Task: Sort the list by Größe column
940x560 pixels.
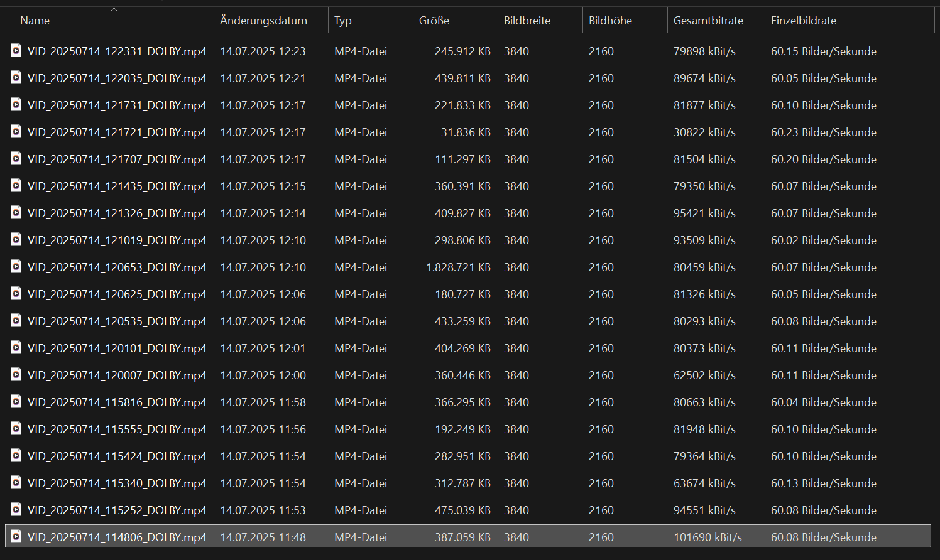Action: coord(434,21)
